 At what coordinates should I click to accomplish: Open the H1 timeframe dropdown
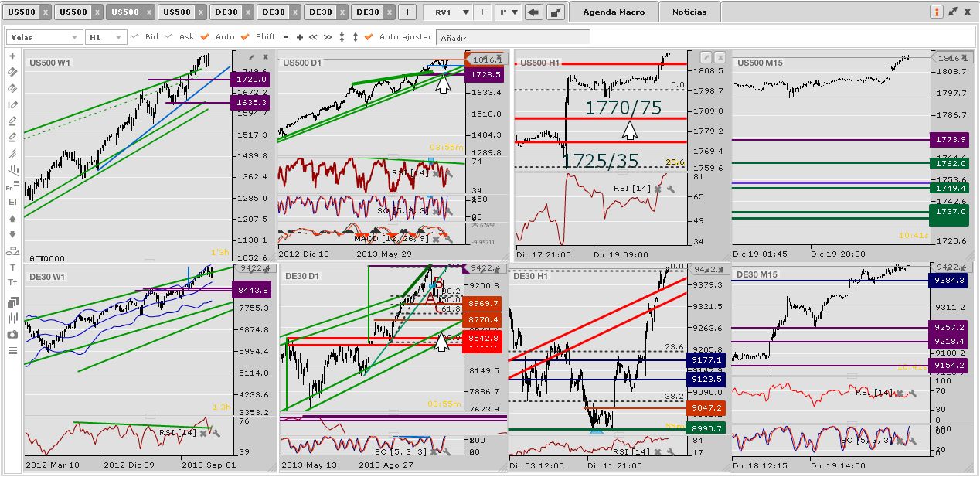click(x=106, y=37)
